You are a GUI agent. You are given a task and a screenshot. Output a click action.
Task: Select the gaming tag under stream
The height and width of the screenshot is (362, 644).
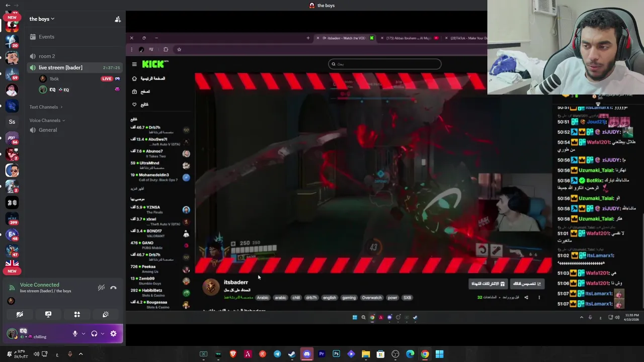(x=349, y=298)
